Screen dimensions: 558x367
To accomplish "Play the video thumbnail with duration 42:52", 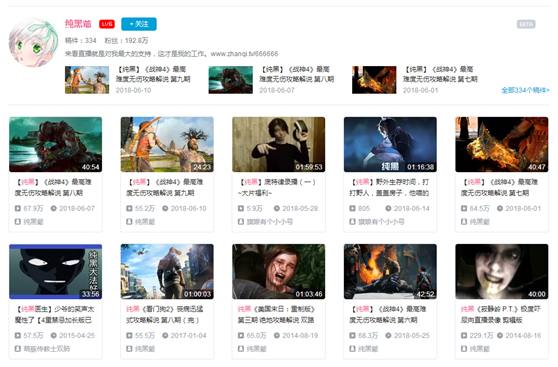I will tap(390, 271).
